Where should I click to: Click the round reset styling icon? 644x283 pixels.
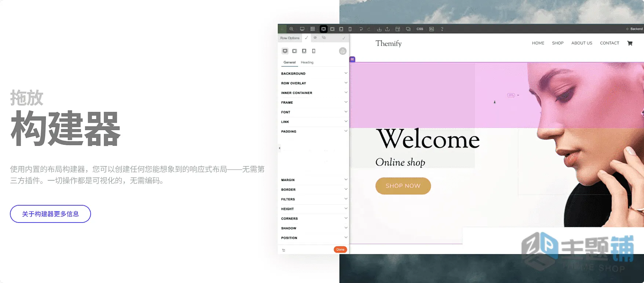click(343, 51)
